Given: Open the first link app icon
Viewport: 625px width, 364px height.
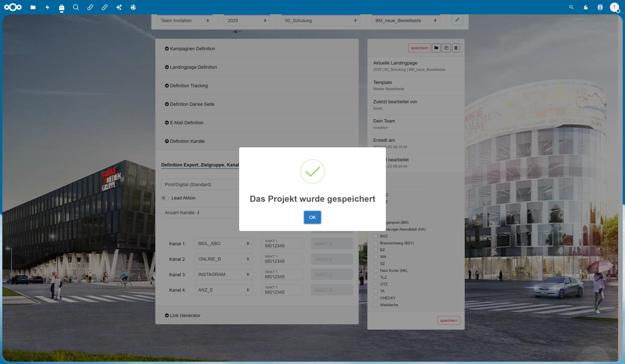Looking at the screenshot, I should click(x=90, y=7).
